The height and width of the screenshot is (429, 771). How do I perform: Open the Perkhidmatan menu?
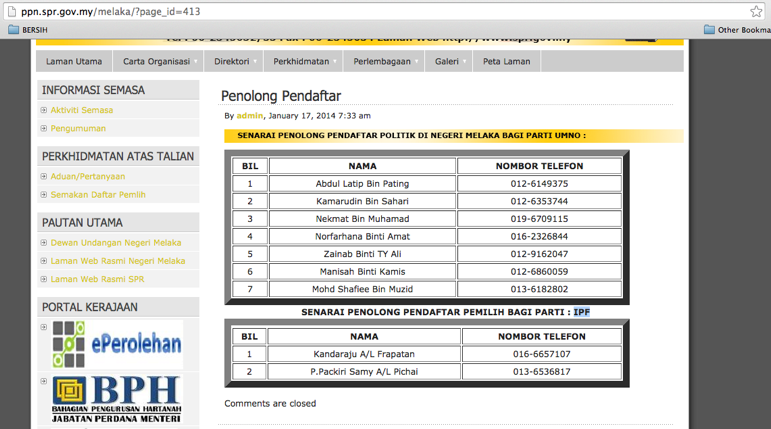301,61
